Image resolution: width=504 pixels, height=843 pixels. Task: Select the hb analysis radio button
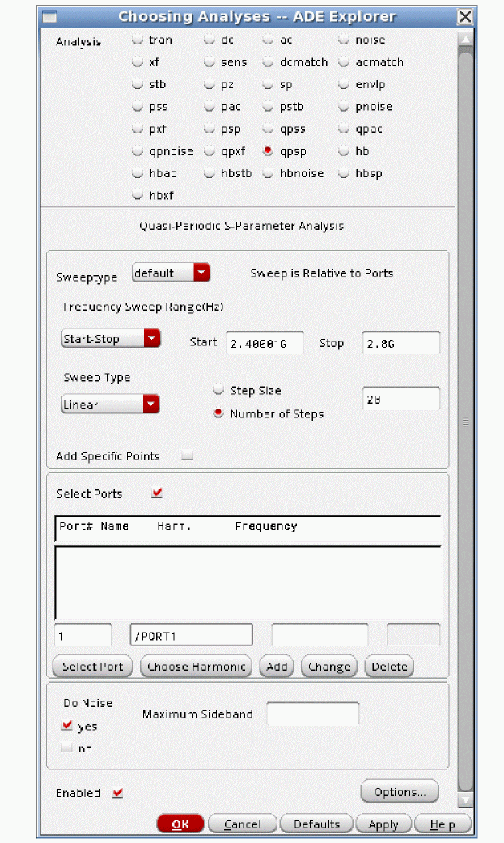point(344,151)
